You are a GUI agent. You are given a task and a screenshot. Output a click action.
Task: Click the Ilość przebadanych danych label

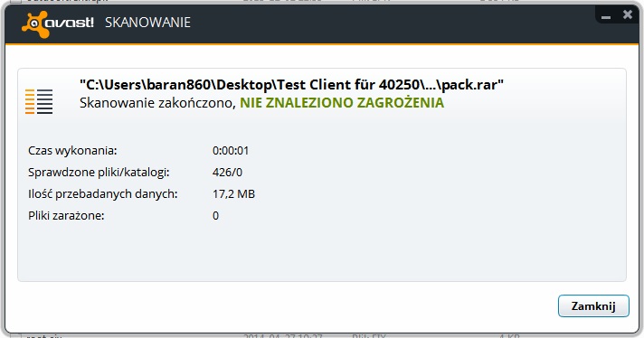click(x=103, y=194)
